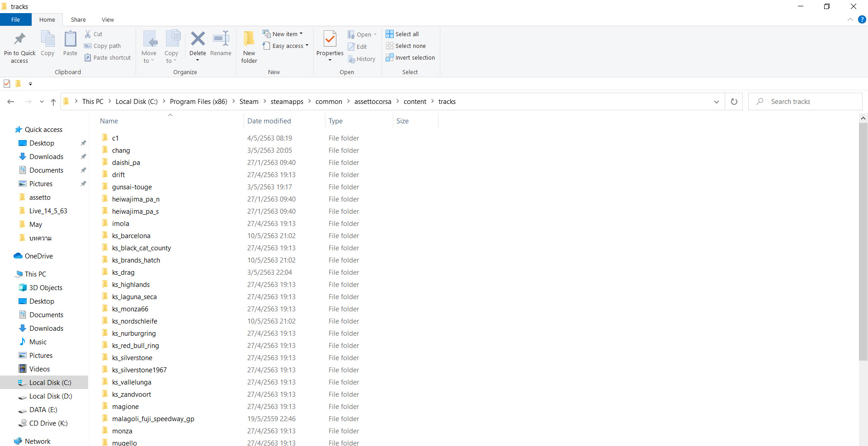Click the red Delete icon
This screenshot has width=868, height=446.
pyautogui.click(x=198, y=39)
